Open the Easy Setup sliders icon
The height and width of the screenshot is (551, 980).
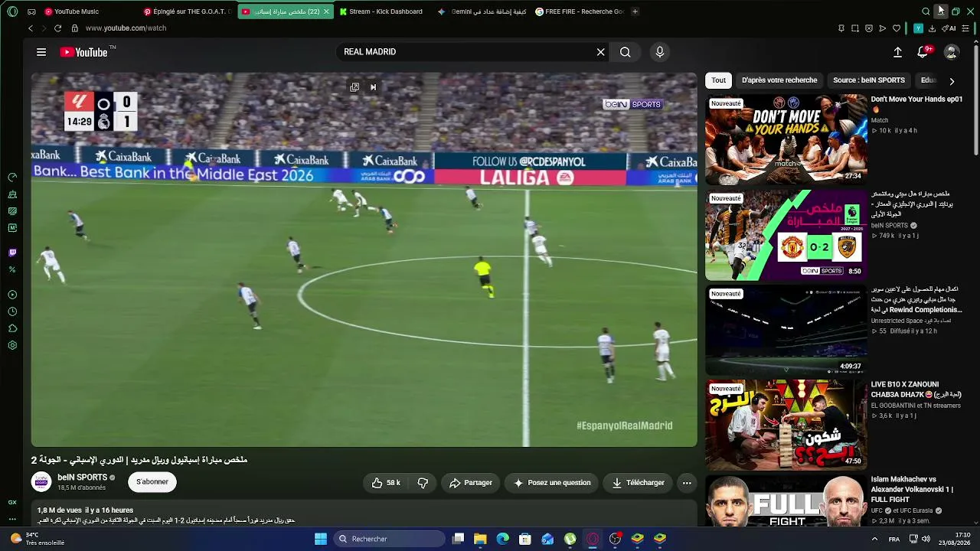pos(966,28)
